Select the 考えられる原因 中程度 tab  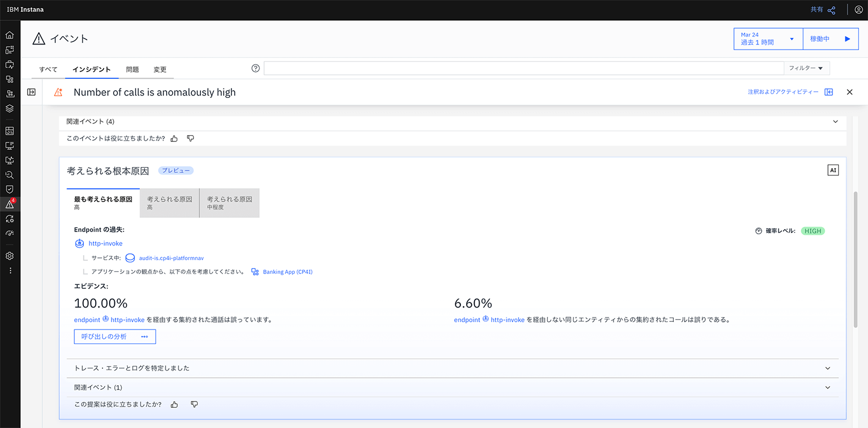tap(230, 203)
